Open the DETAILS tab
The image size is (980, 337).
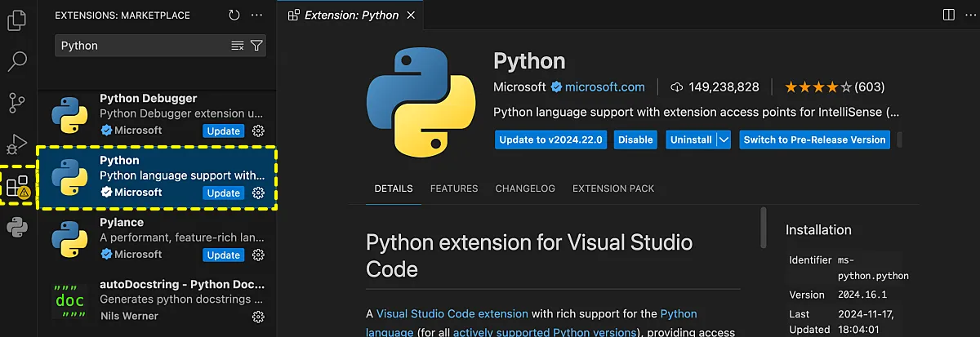click(394, 188)
